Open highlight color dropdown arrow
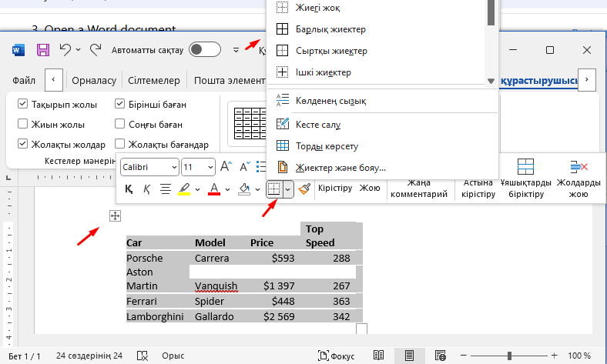Screen dimensions: 607x364 [x=197, y=189]
